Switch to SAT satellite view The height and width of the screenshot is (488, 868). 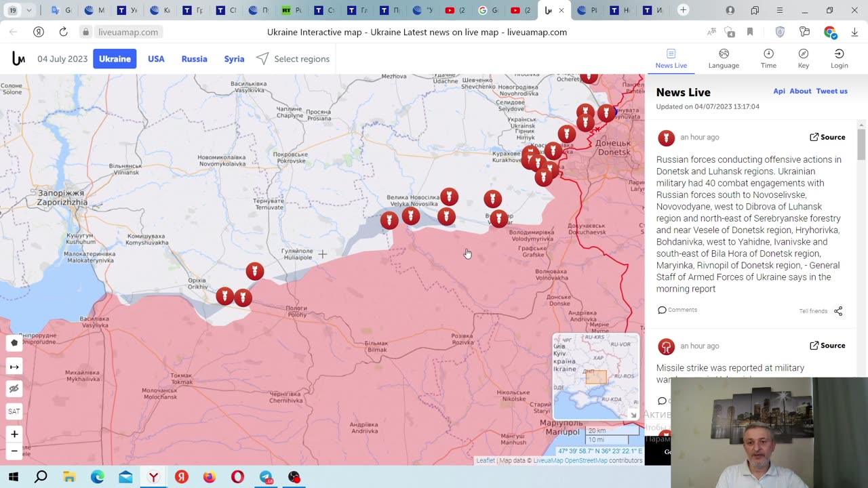pyautogui.click(x=14, y=411)
